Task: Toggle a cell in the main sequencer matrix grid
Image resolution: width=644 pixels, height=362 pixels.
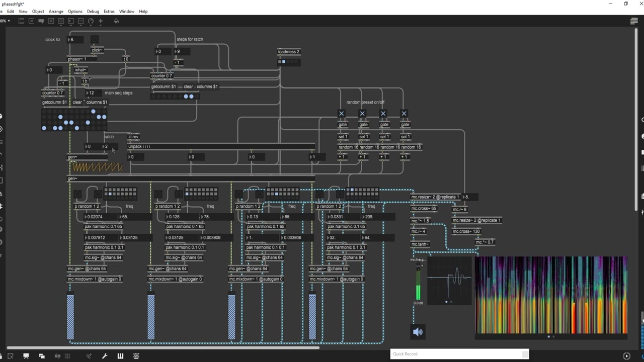Action: click(x=74, y=120)
